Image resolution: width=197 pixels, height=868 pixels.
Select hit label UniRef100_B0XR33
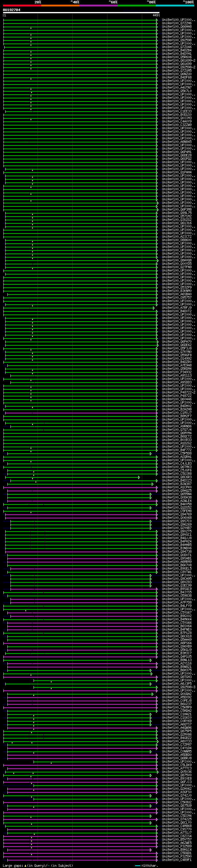point(177,440)
